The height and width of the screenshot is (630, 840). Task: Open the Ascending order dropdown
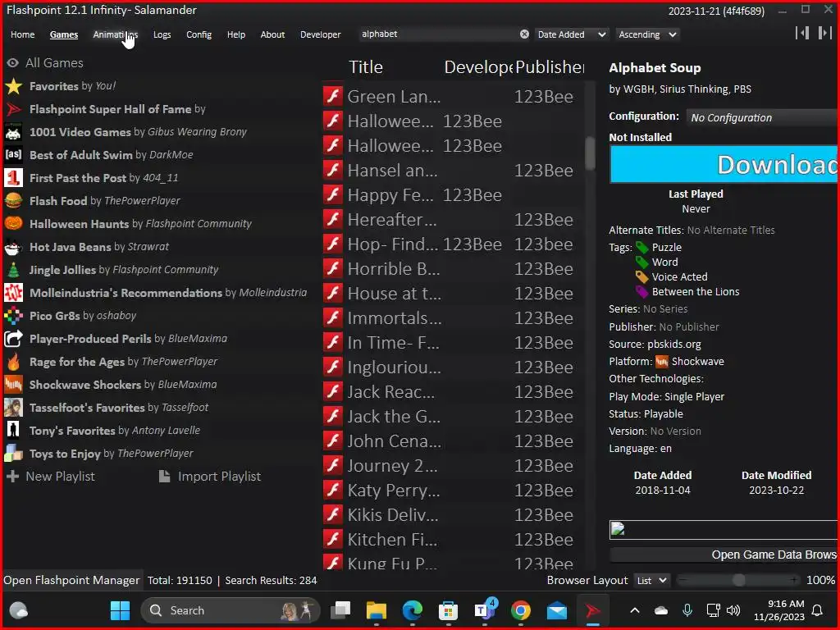pyautogui.click(x=648, y=34)
